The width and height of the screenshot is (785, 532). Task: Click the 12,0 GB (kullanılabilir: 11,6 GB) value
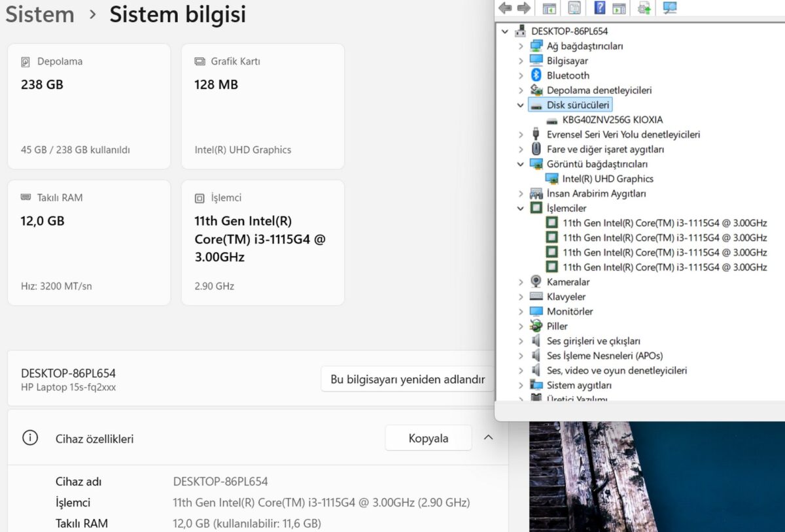point(247,524)
